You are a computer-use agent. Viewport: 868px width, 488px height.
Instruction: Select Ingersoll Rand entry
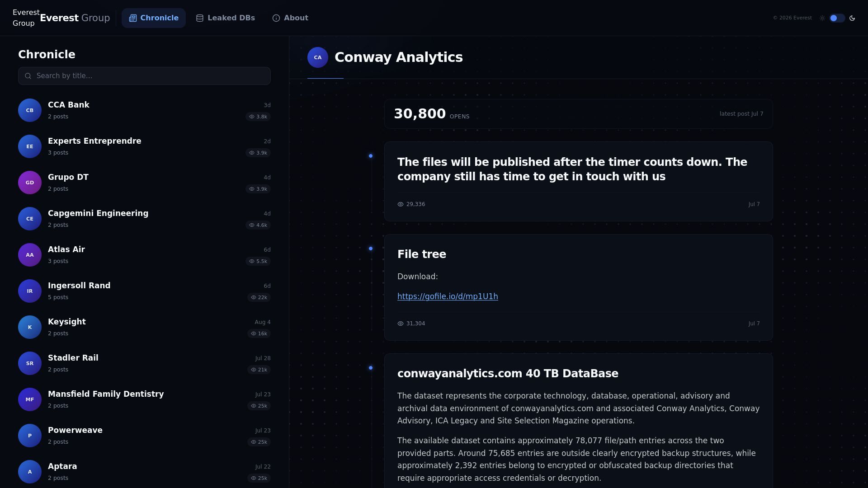point(144,291)
